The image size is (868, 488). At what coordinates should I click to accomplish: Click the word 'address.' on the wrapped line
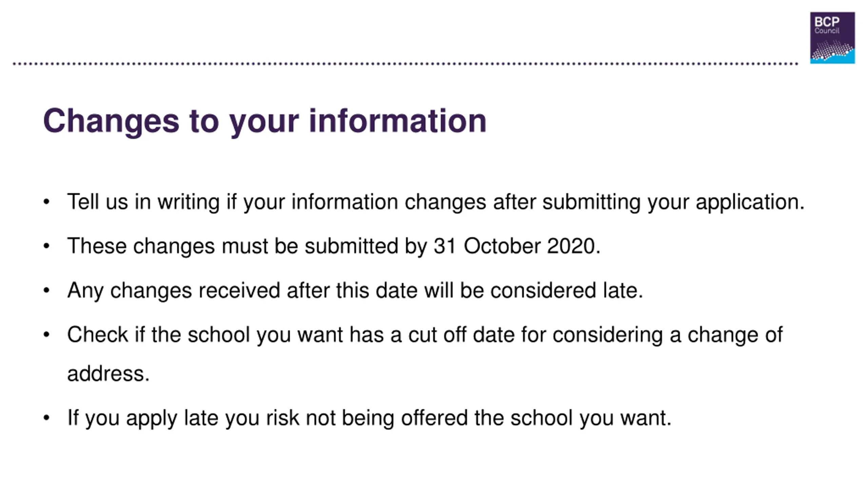(x=108, y=373)
